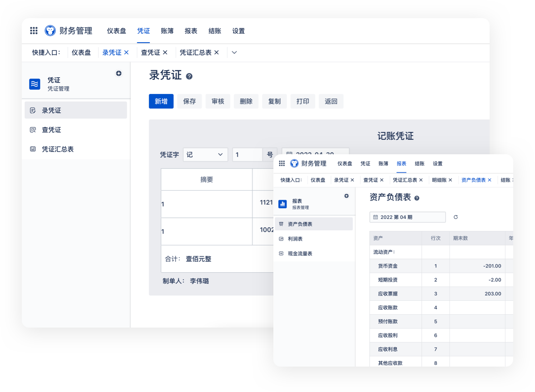Click the plus icon in 凭证 sidebar header
The height and width of the screenshot is (392, 535).
[119, 73]
